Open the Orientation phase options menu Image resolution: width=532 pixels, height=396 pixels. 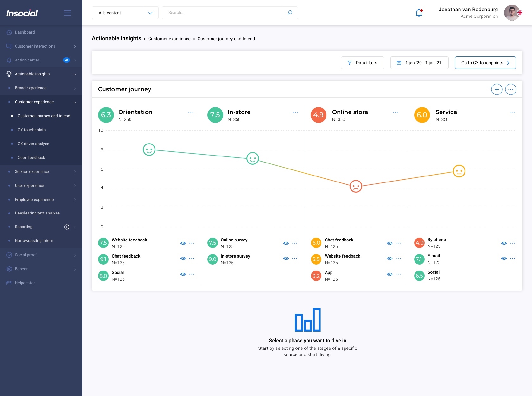coord(191,112)
